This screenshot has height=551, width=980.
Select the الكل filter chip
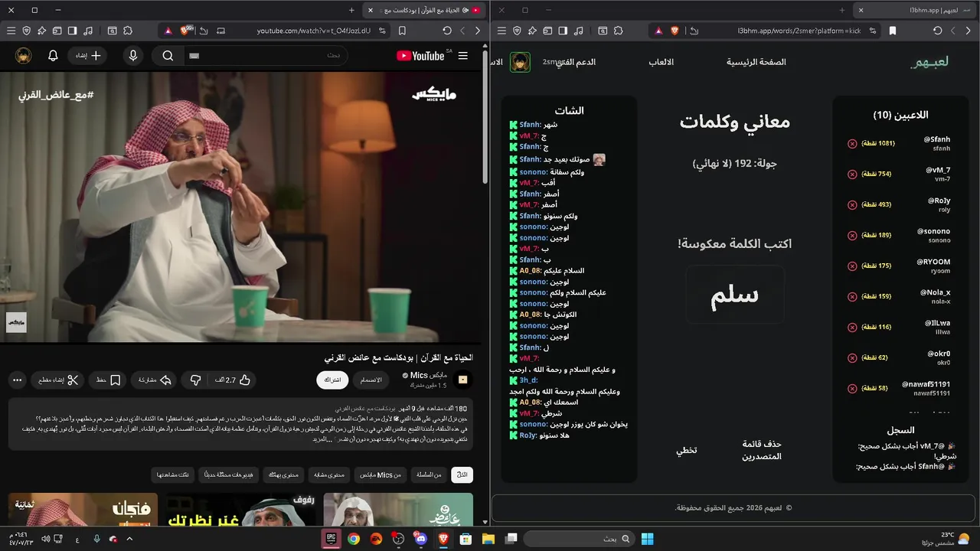(462, 474)
